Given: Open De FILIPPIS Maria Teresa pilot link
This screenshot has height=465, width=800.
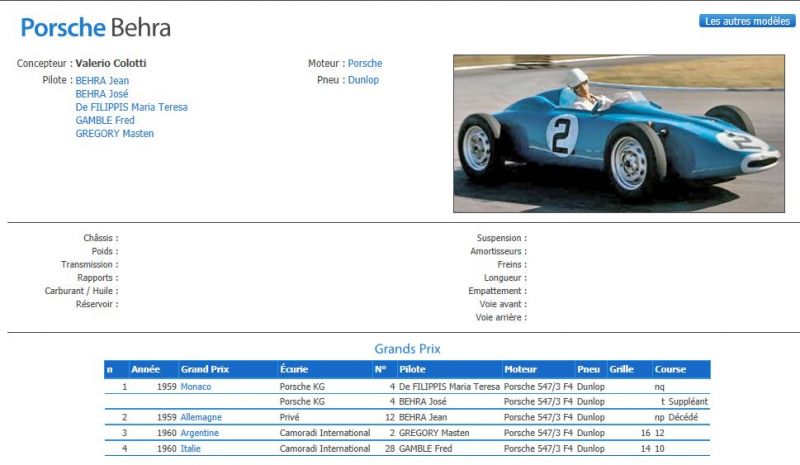Looking at the screenshot, I should [132, 107].
